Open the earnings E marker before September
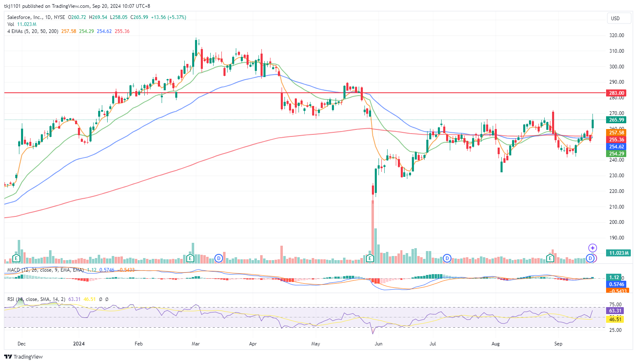Viewport: 637px width, 364px height. point(550,258)
